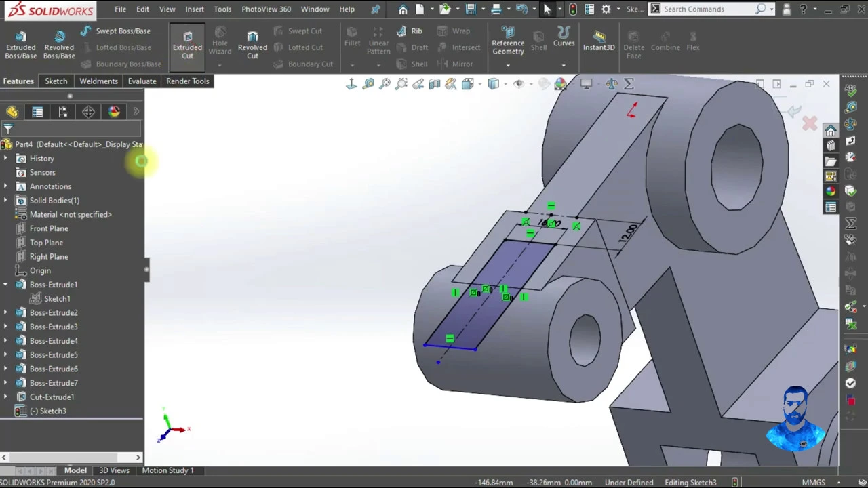Select the Revolved Cut tool
The height and width of the screenshot is (488, 868).
pos(252,45)
